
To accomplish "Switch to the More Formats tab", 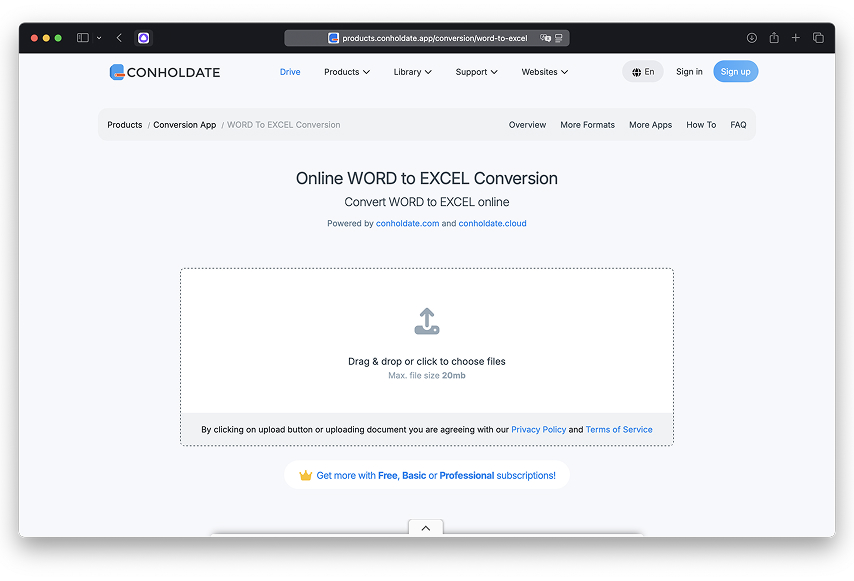I will click(x=587, y=125).
